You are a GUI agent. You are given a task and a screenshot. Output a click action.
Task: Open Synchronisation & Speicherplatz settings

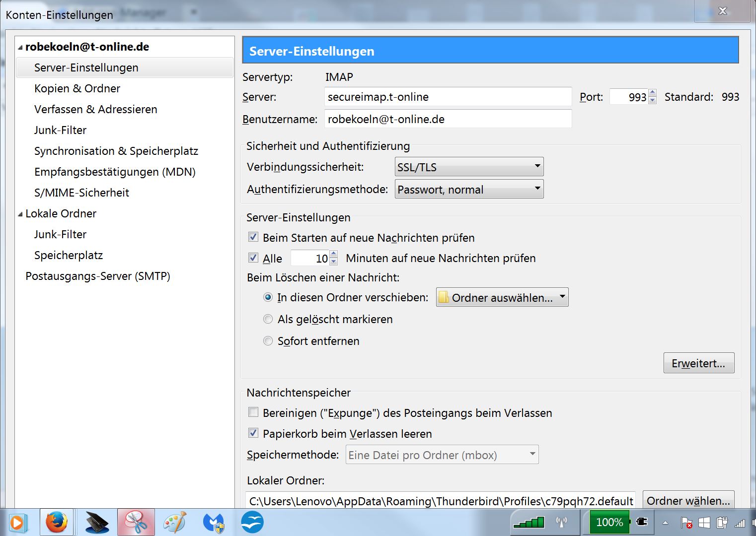coord(116,151)
